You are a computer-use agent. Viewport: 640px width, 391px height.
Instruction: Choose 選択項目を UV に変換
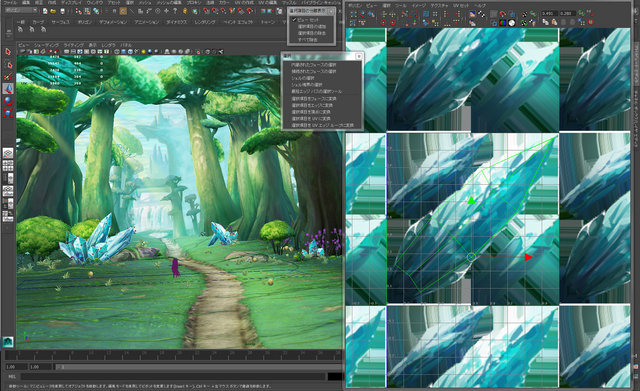(x=311, y=118)
